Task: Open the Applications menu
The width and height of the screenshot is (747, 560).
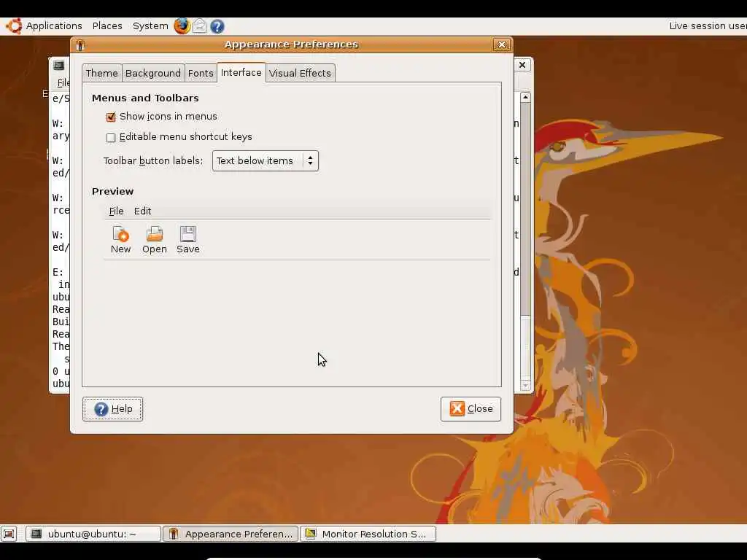Action: point(54,26)
